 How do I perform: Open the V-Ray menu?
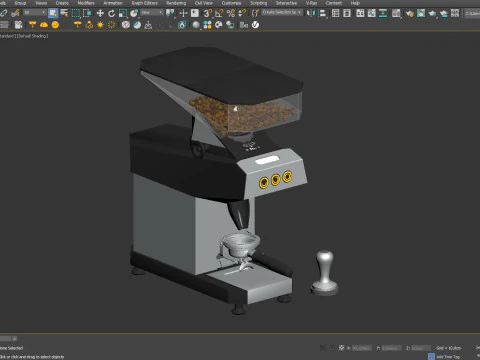point(311,3)
